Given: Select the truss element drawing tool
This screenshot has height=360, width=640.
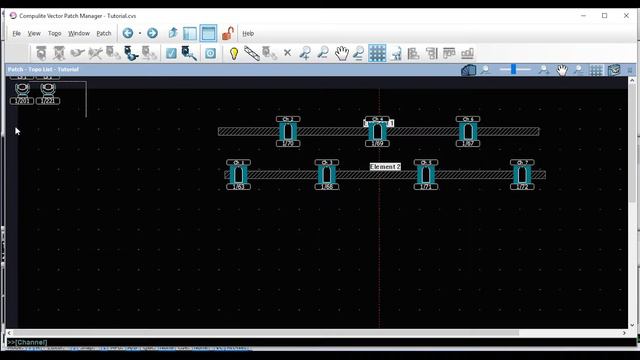Looking at the screenshot, I should (252, 53).
